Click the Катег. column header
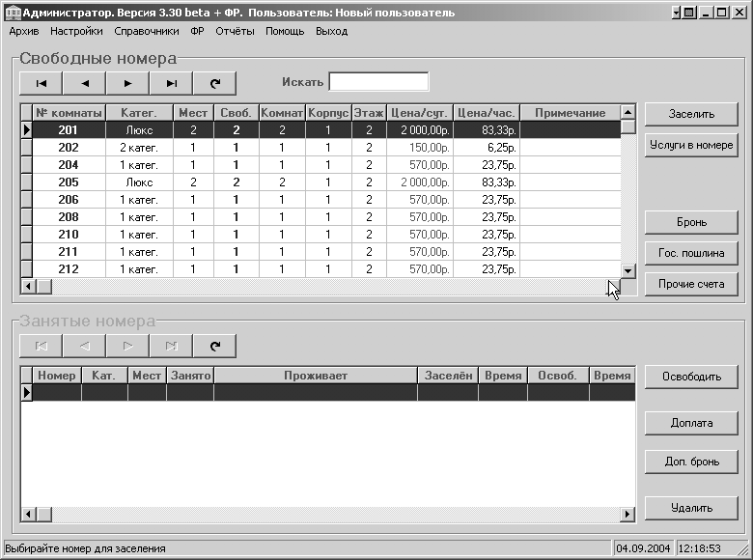 click(x=139, y=113)
